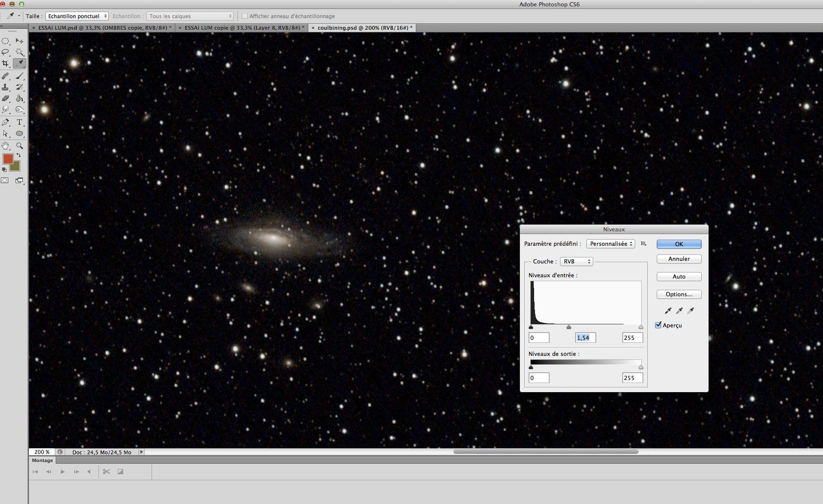Click the background color swatch
The image size is (823, 504).
click(16, 167)
